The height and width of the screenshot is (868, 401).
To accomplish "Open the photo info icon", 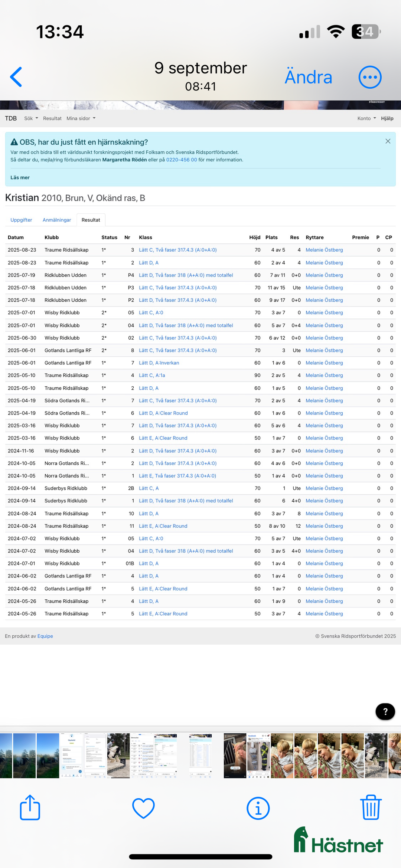I will point(258,808).
